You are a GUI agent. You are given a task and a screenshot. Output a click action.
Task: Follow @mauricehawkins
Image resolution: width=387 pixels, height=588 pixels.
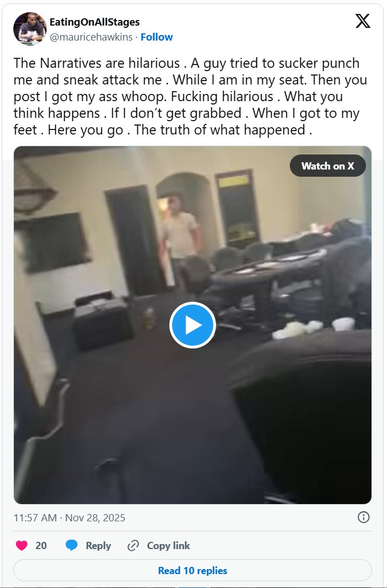pos(157,37)
